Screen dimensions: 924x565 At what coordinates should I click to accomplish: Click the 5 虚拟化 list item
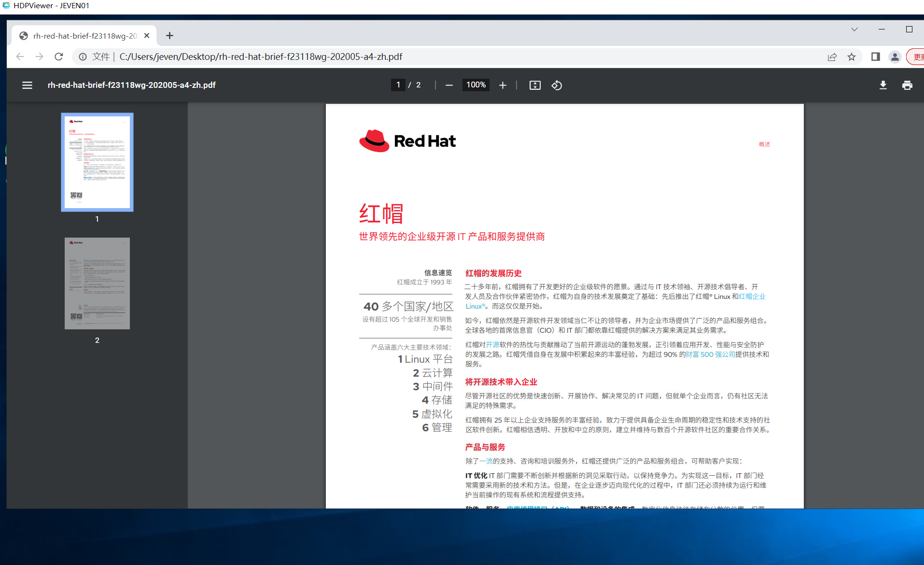coord(432,414)
